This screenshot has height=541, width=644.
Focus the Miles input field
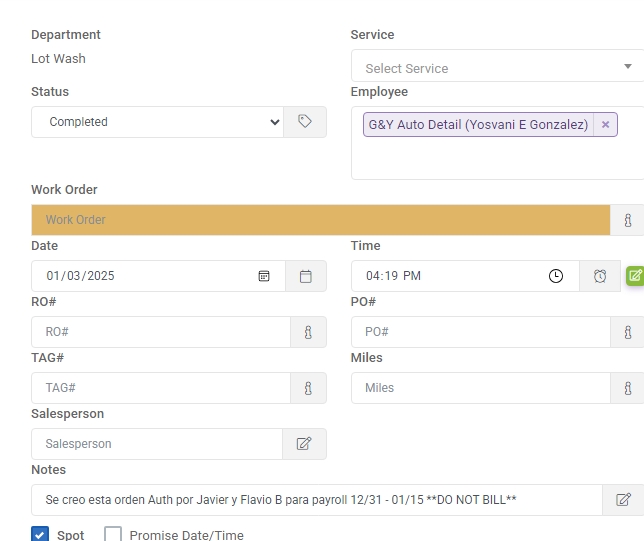(x=480, y=388)
